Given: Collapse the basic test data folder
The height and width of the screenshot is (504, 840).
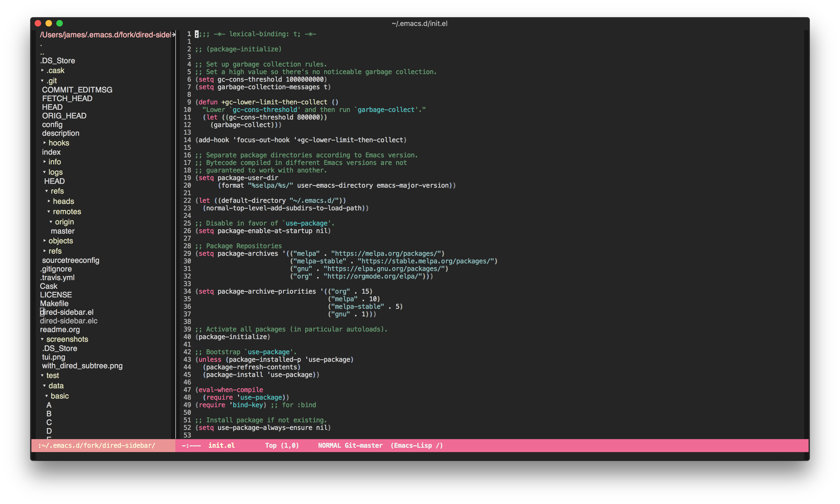Looking at the screenshot, I should point(47,396).
